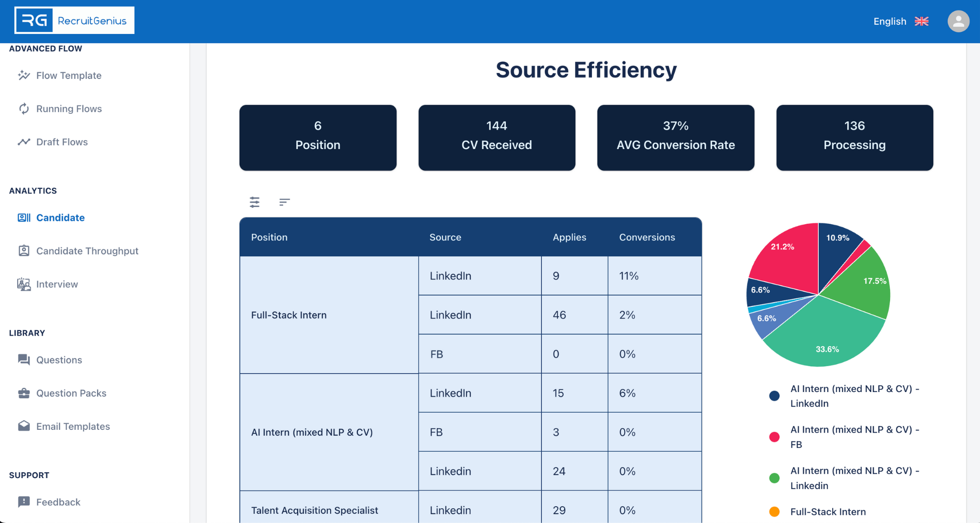Open the user profile avatar menu

coord(958,21)
